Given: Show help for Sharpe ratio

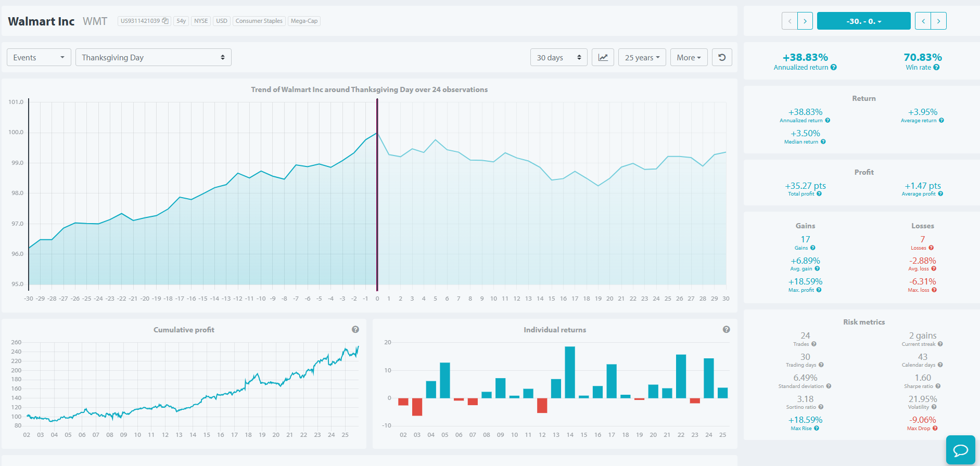Looking at the screenshot, I should point(938,386).
